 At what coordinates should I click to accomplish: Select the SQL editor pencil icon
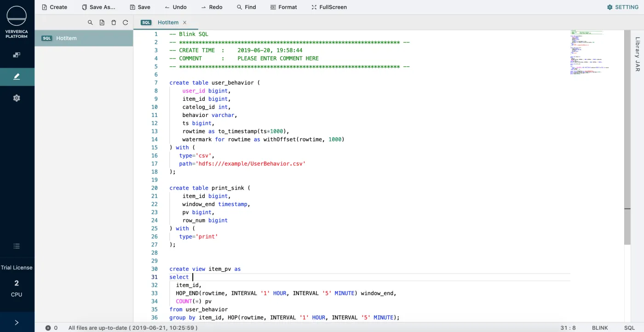click(17, 76)
